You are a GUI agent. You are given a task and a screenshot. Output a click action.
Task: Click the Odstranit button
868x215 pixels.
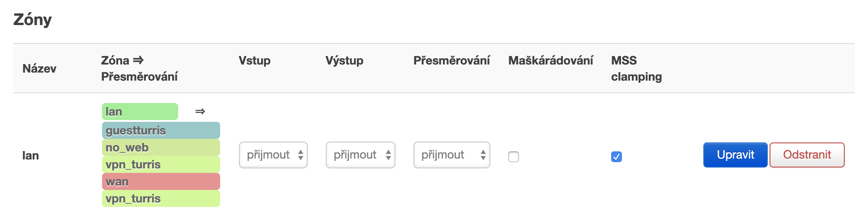point(807,155)
